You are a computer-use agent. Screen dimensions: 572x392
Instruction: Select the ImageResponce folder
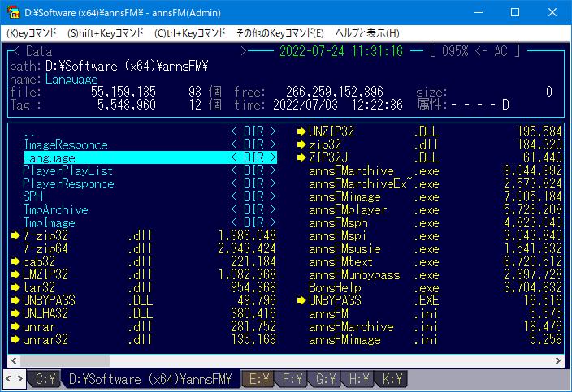point(65,144)
